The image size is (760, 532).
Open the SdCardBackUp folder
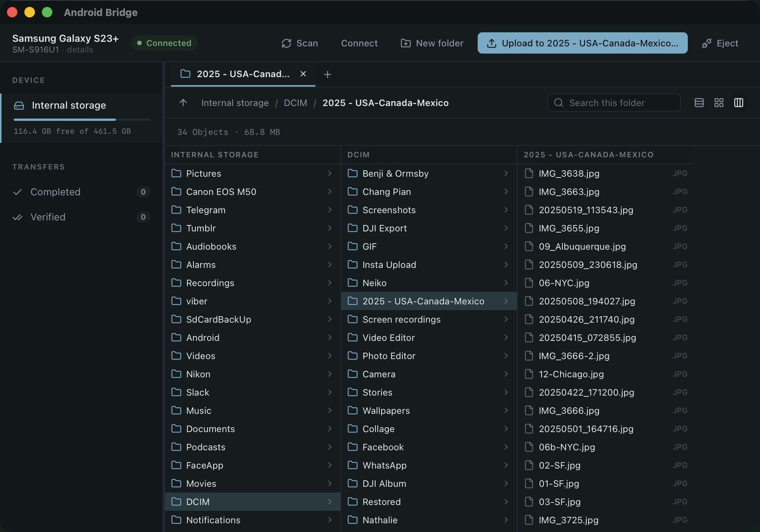252,319
